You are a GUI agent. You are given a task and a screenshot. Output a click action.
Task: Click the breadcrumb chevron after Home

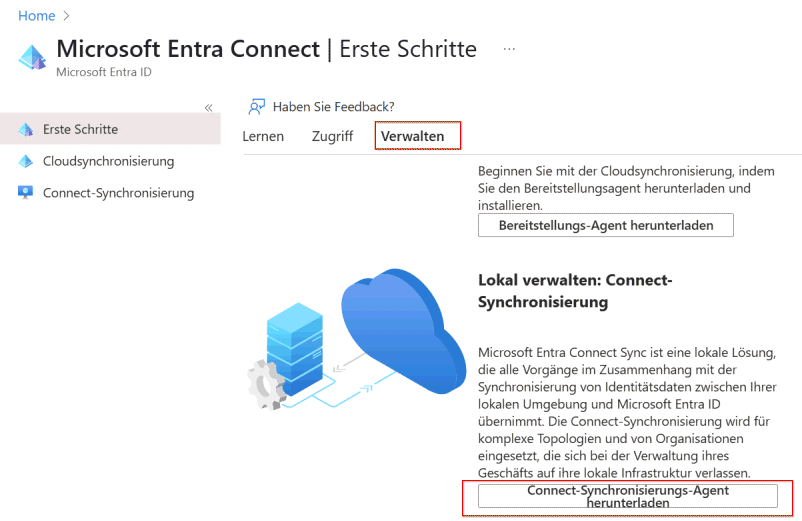tap(66, 16)
